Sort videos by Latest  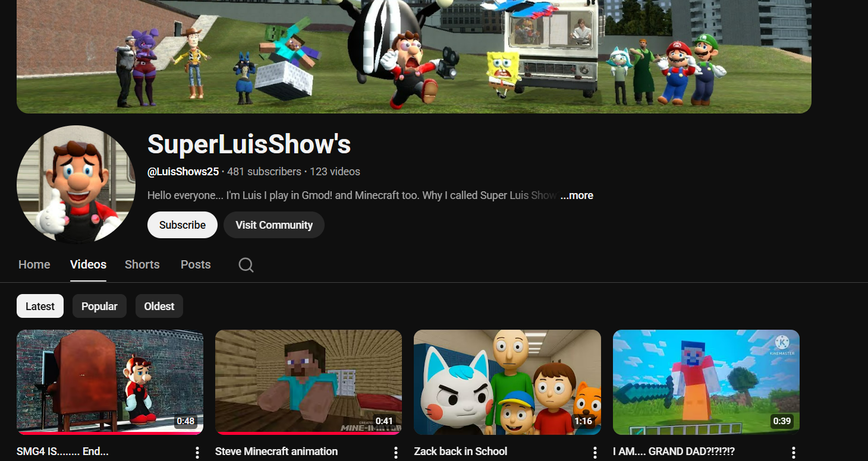40,306
